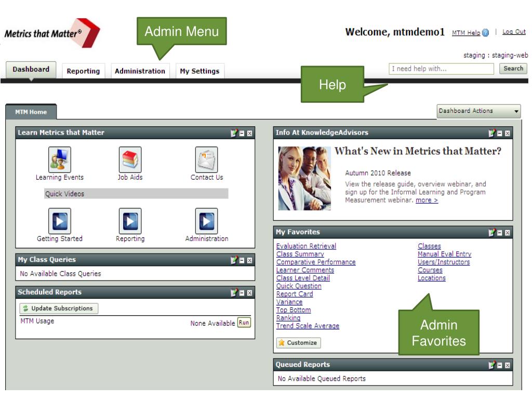This screenshot has height=399, width=532.
Task: Open the Report Card link
Action: tap(295, 294)
